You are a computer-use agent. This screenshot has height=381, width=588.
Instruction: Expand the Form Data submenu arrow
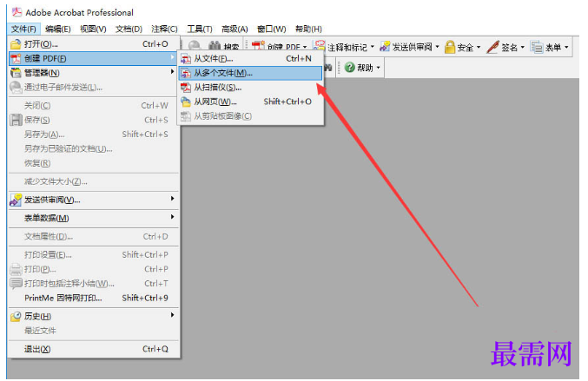[172, 217]
